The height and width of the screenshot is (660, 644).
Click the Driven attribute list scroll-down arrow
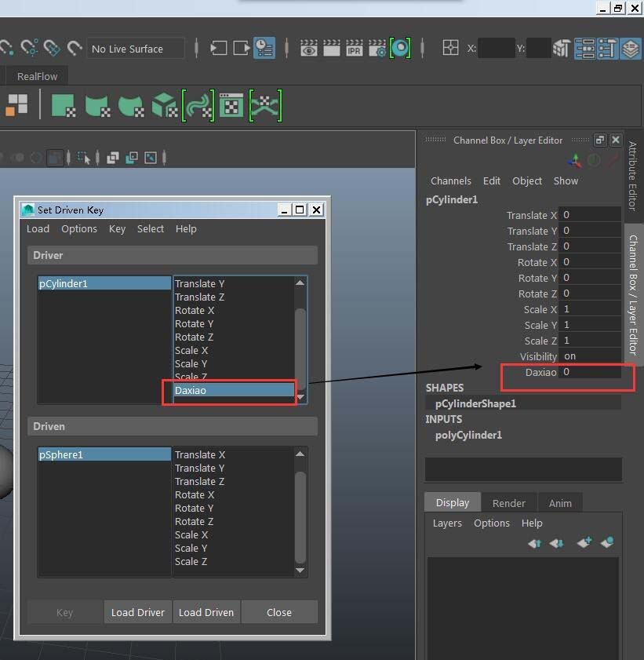tap(300, 571)
